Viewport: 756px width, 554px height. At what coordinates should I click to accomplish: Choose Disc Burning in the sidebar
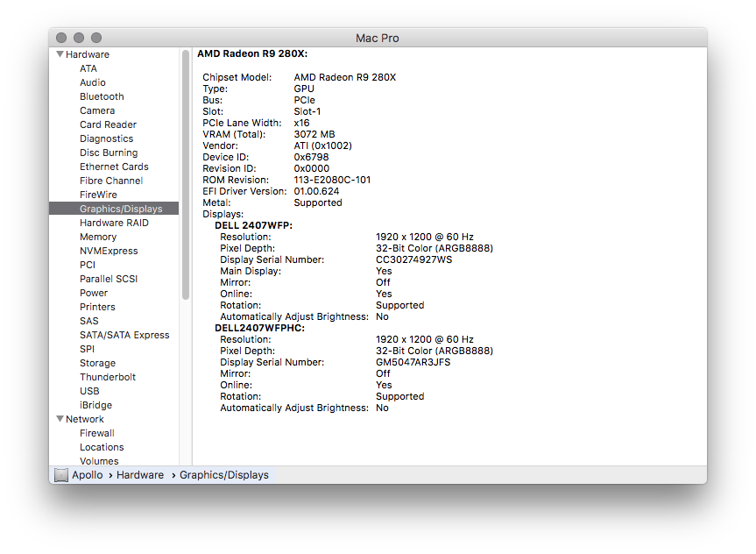click(109, 153)
